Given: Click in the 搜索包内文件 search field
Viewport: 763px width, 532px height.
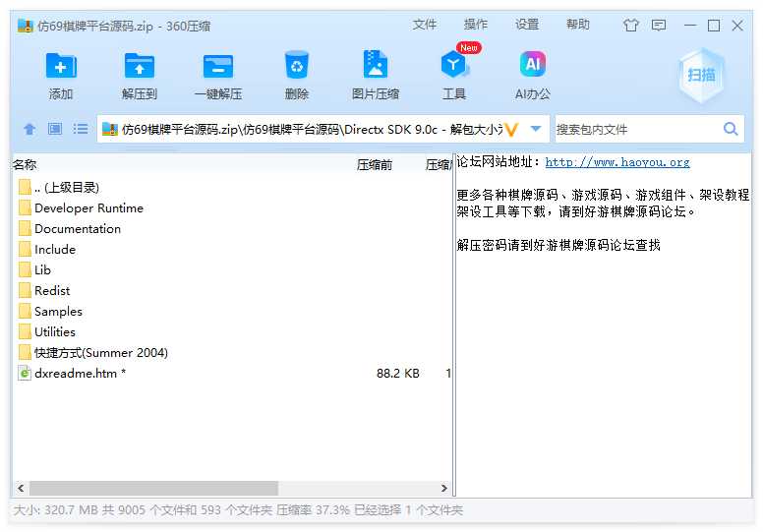Looking at the screenshot, I should click(x=637, y=130).
